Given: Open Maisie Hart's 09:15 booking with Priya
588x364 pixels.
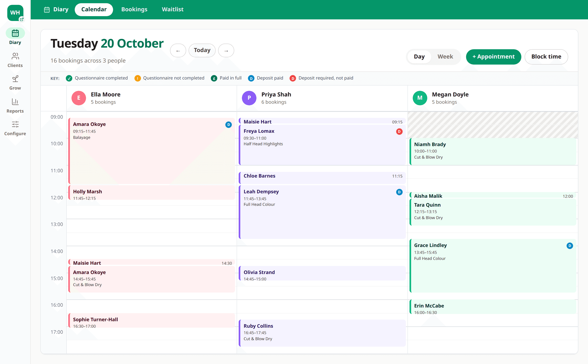Looking at the screenshot, I should click(322, 121).
